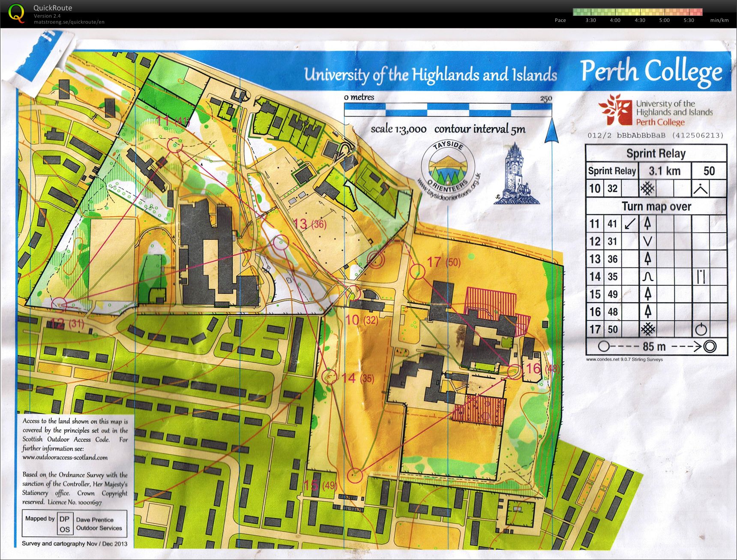Click the QuickRoute Q logo
The width and height of the screenshot is (737, 560).
(17, 13)
